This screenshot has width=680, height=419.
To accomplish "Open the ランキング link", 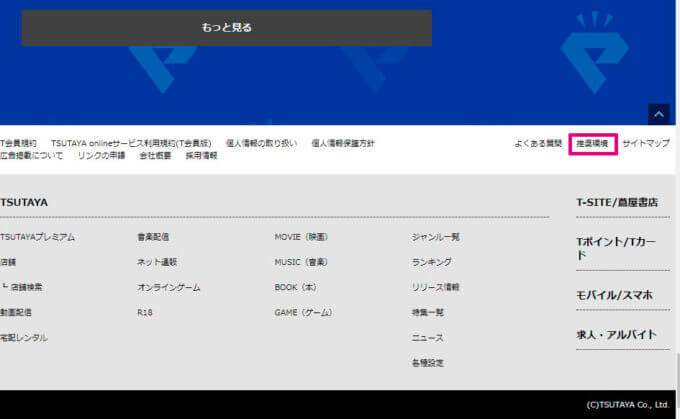I will point(432,262).
